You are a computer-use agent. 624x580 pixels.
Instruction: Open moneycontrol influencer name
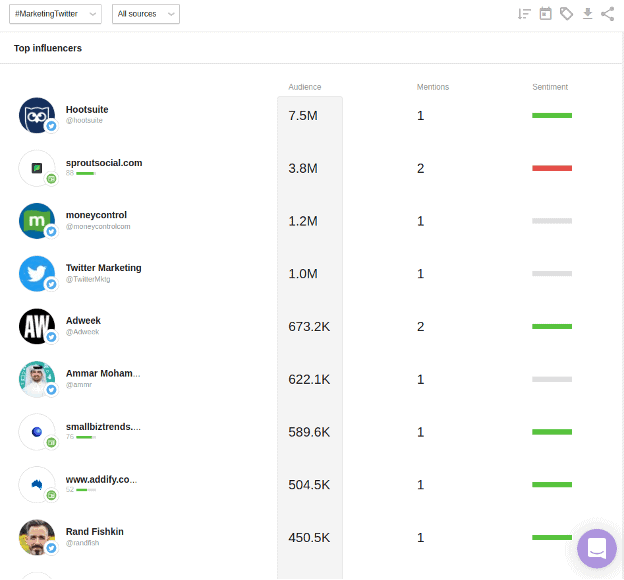coord(96,215)
